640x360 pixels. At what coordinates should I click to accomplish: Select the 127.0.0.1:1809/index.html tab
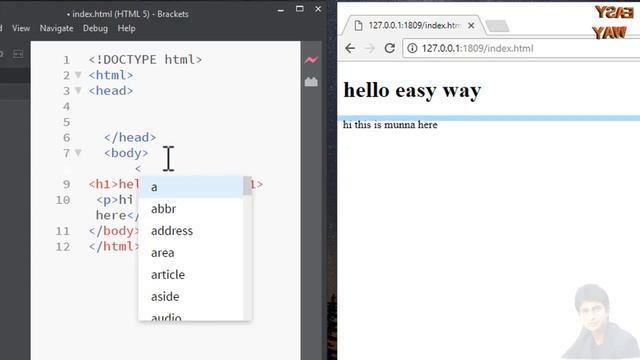click(x=413, y=25)
